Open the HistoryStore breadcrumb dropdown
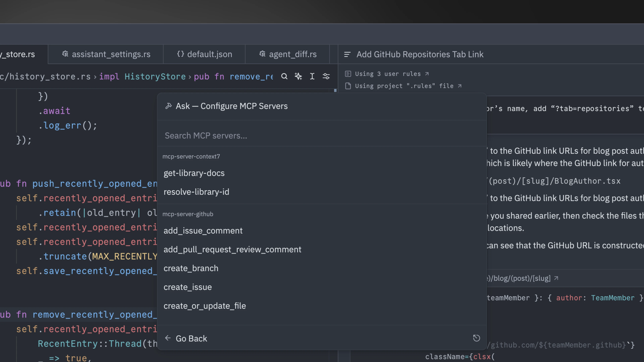Screen dimensions: 644x362 (155, 76)
